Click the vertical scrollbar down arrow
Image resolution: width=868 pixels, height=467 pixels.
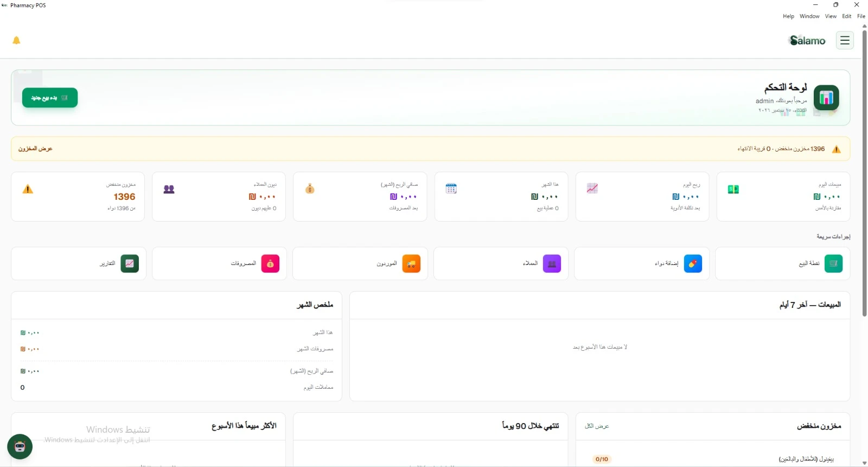(x=864, y=463)
